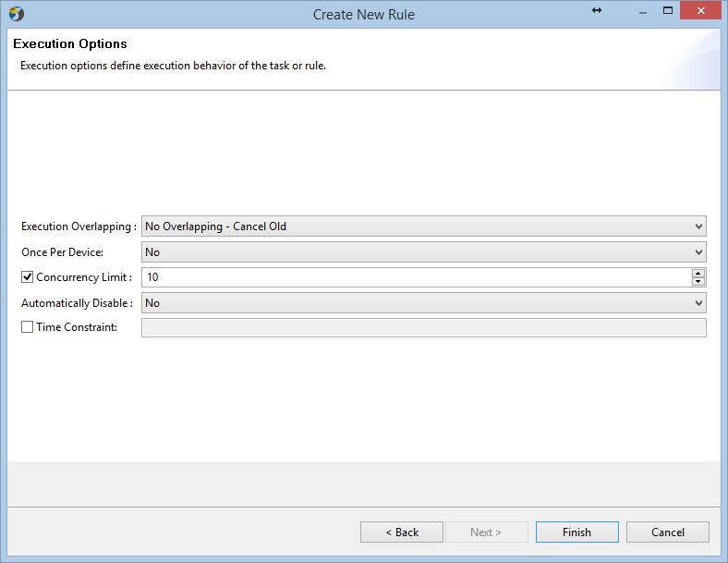
Task: Click the Finish button
Action: (x=576, y=532)
